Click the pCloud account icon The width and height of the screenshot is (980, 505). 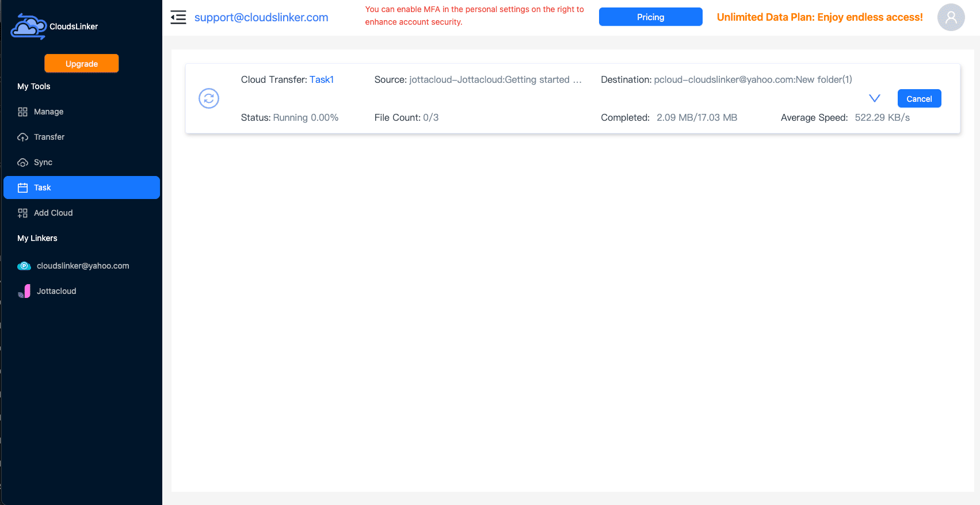tap(24, 266)
